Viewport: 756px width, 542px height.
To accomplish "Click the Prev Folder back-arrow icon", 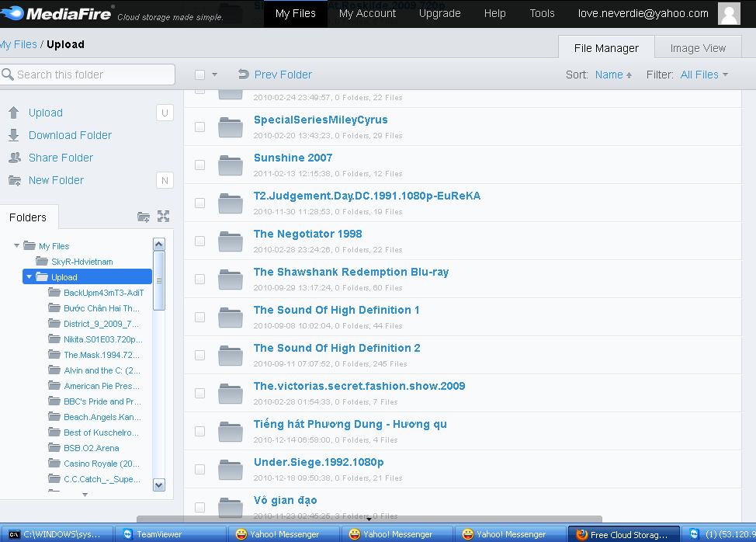I will (x=244, y=75).
